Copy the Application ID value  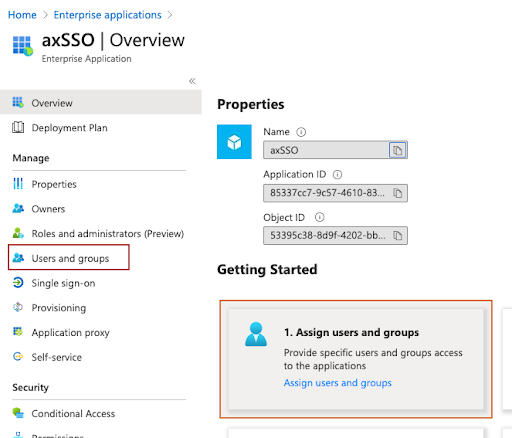click(x=397, y=193)
